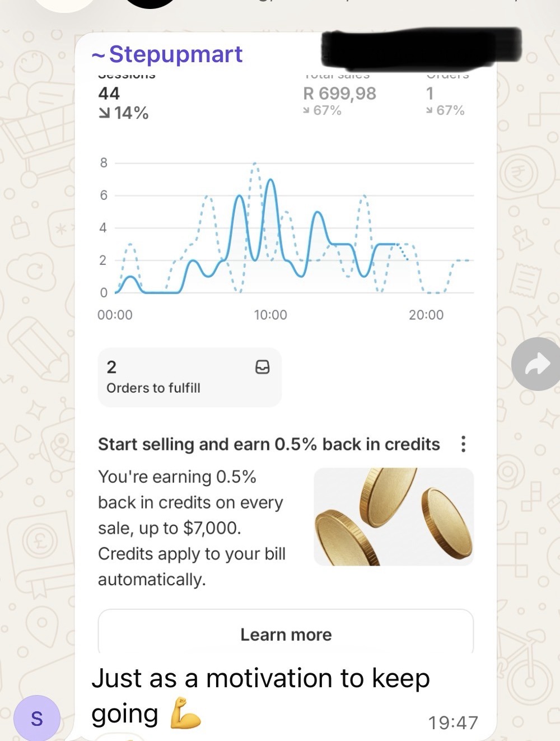Tap the message text about motivation
Image resolution: width=560 pixels, height=741 pixels.
coord(260,695)
